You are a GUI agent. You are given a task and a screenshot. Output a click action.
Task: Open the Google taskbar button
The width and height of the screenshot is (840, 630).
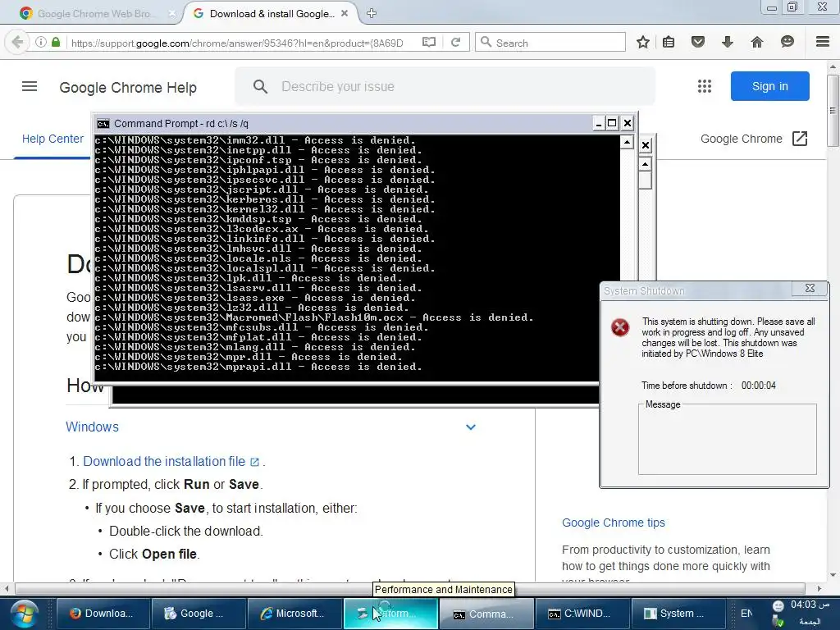point(199,614)
